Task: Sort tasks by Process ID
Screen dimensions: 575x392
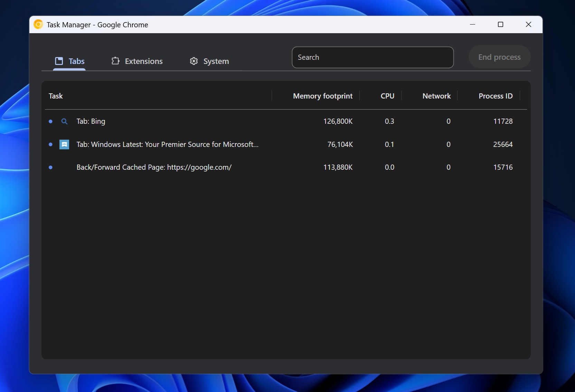Action: [495, 96]
